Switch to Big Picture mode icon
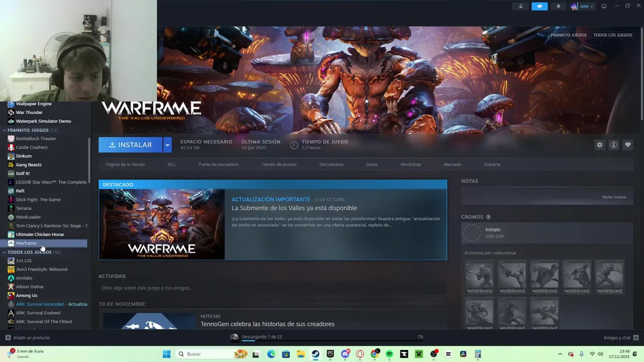Image resolution: width=644 pixels, height=362 pixels. point(604,7)
